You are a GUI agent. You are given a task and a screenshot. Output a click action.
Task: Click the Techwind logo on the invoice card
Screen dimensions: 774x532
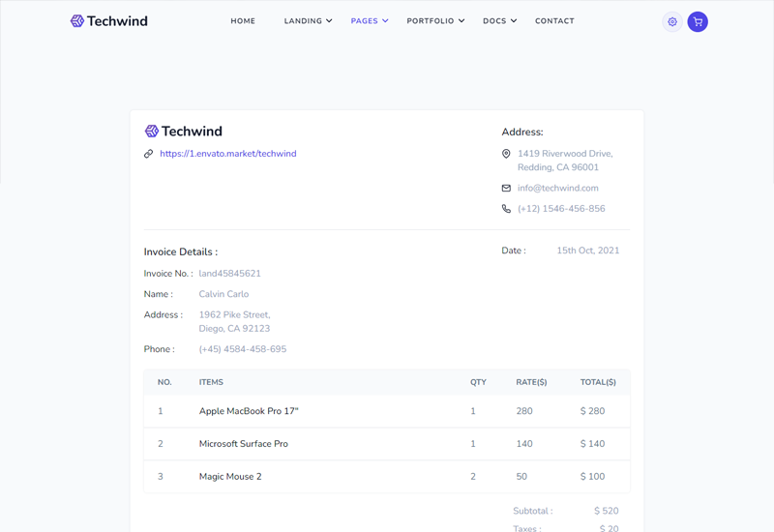[x=183, y=132]
